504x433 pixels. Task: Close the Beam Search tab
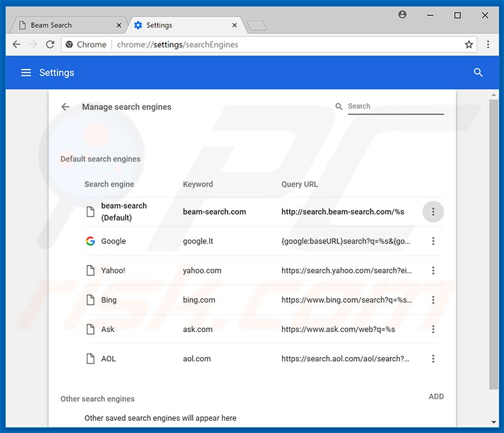(x=119, y=25)
